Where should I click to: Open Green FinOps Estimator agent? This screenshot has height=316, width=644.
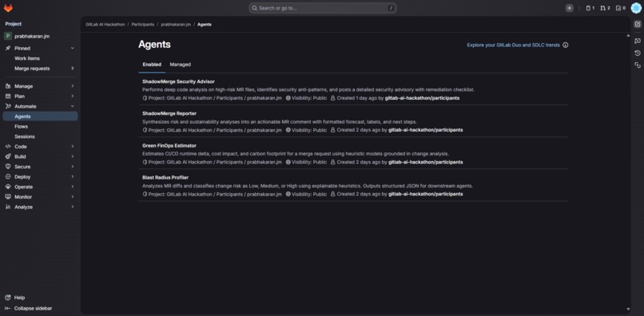coord(169,146)
